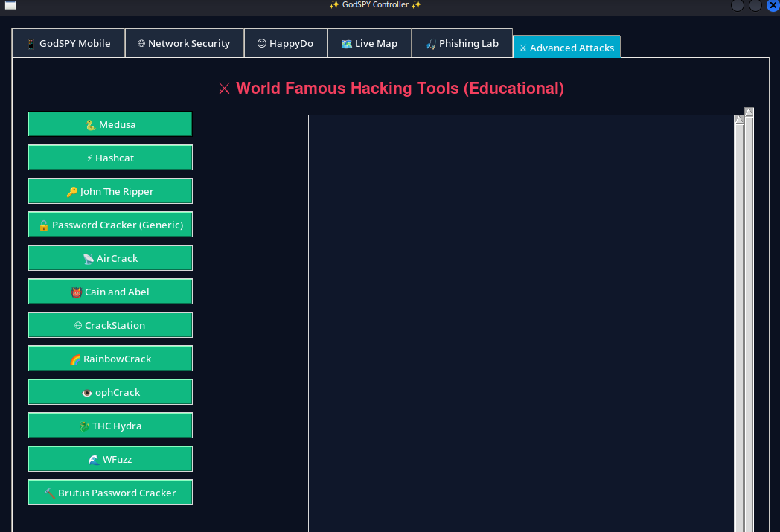
Task: Click the hammer icon on Brutus
Action: tap(50, 493)
